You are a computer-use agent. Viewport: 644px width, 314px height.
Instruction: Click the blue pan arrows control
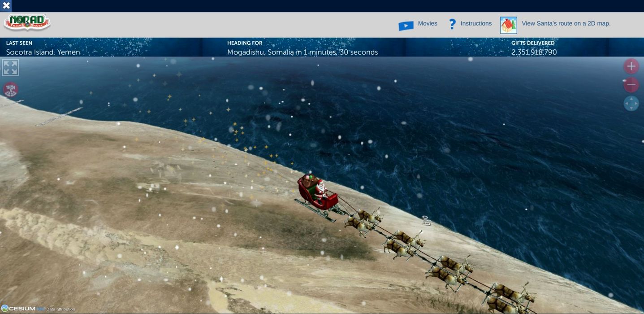(631, 103)
